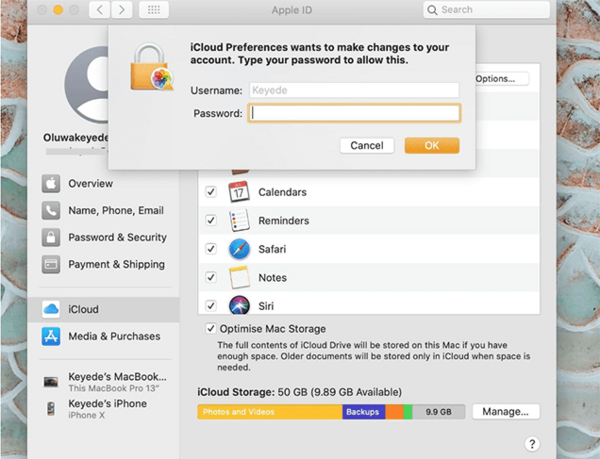Image resolution: width=600 pixels, height=459 pixels.
Task: Show all preferences grid button
Action: tap(154, 10)
